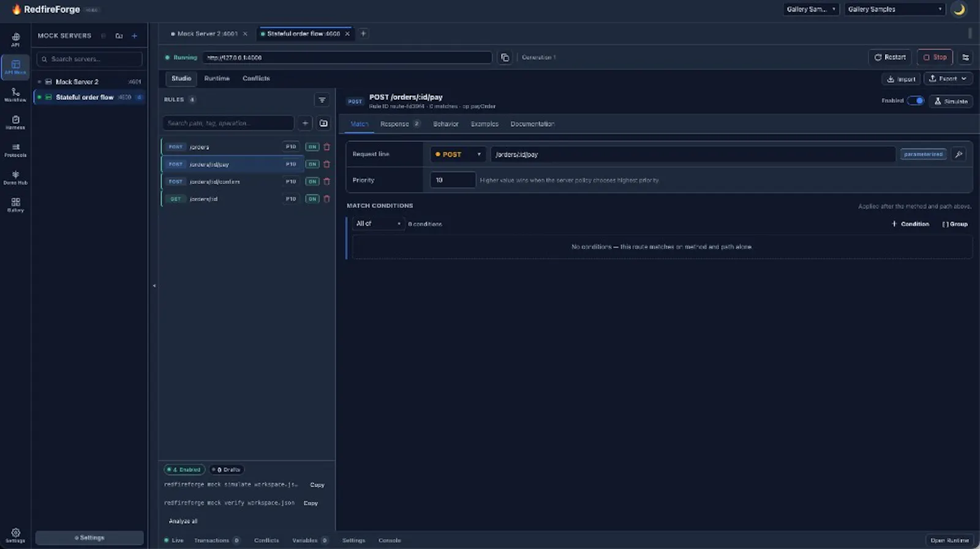Open the rules filter icon

[x=322, y=100]
